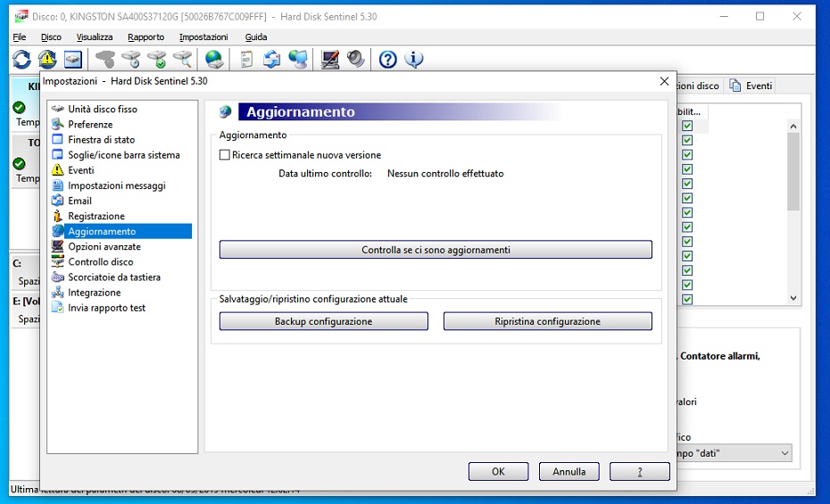Image resolution: width=830 pixels, height=504 pixels.
Task: Click the report document toolbar icon
Action: [x=246, y=59]
